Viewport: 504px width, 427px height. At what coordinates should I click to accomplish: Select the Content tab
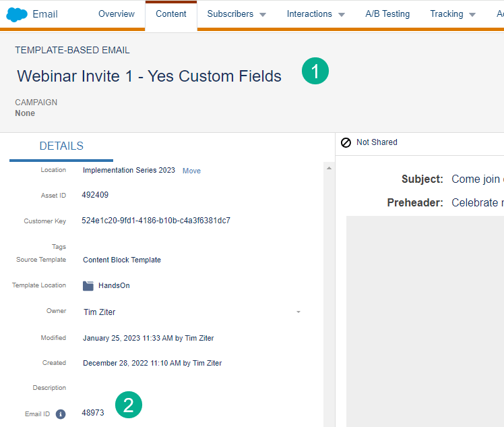point(171,14)
